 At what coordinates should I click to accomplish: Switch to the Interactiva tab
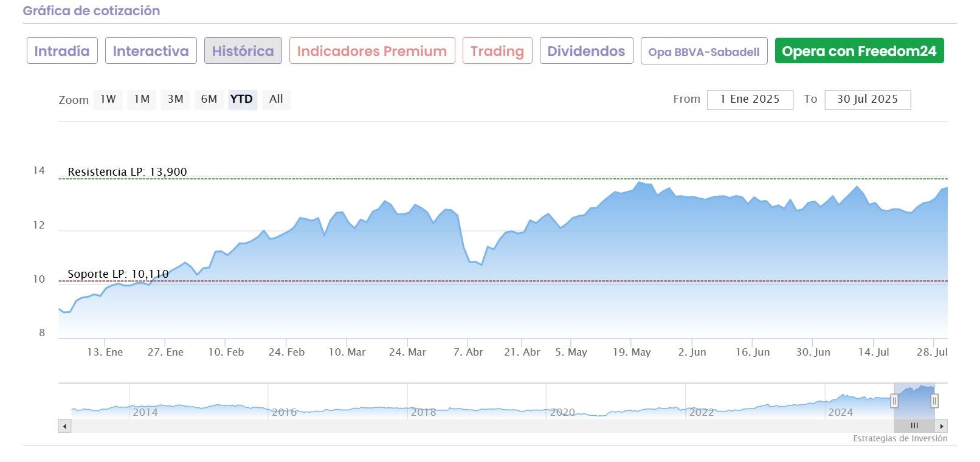coord(151,51)
